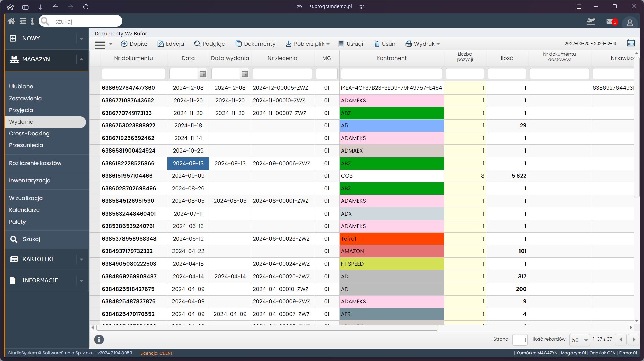Open the Ilość rekordów dropdown
Screen dimensions: 644x361
coord(580,340)
